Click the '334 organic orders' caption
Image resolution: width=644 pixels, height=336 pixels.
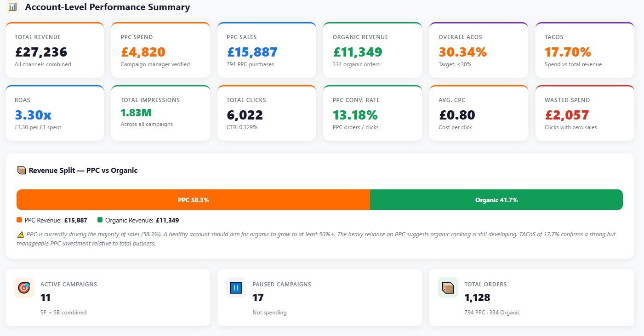[x=356, y=64]
